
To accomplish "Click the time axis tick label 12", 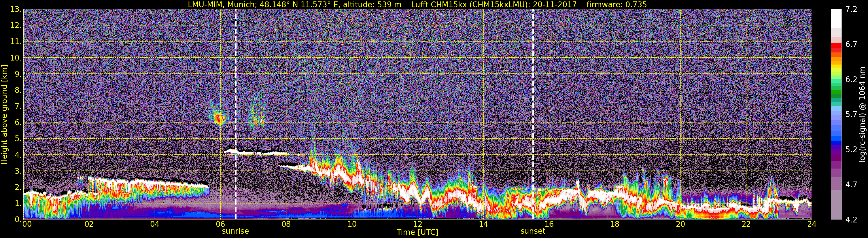I will (417, 224).
